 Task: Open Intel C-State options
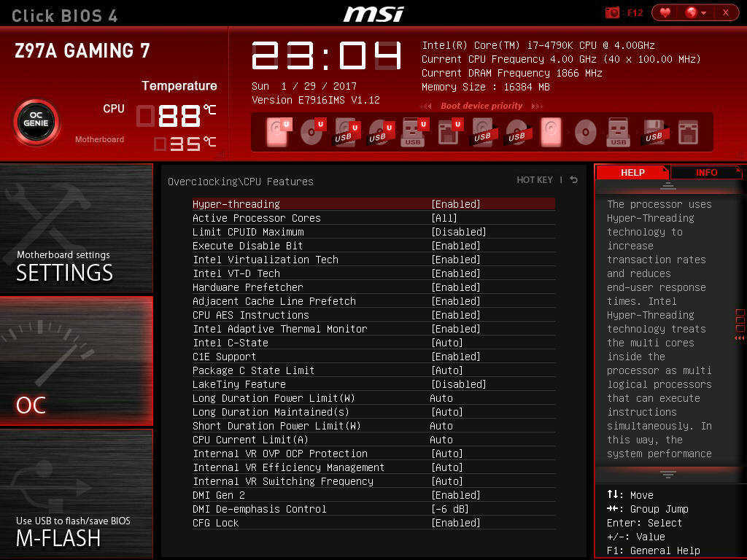click(x=373, y=343)
